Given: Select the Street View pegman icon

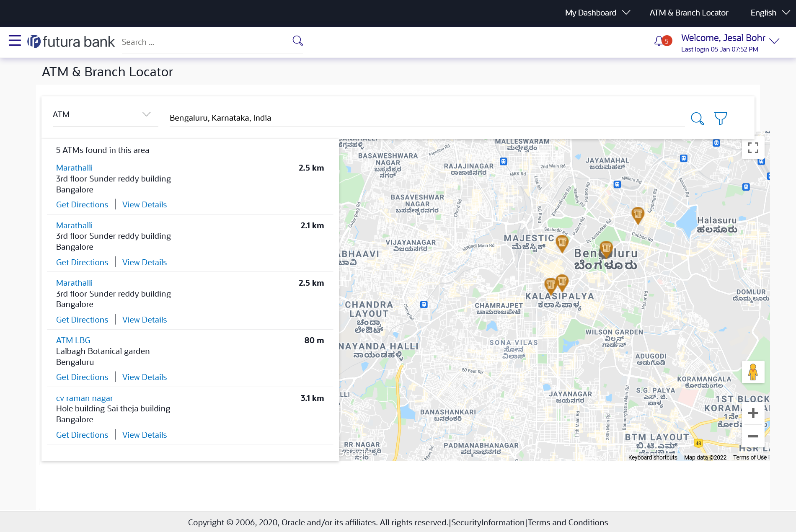Looking at the screenshot, I should (753, 372).
